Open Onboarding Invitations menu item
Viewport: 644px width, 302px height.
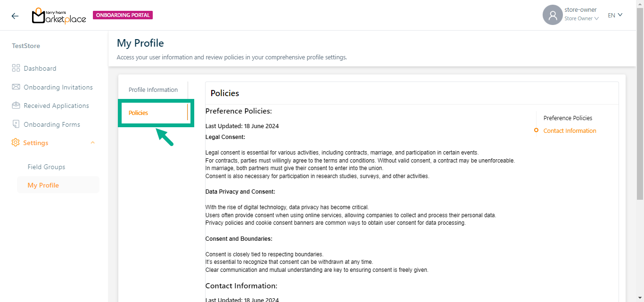pos(58,87)
